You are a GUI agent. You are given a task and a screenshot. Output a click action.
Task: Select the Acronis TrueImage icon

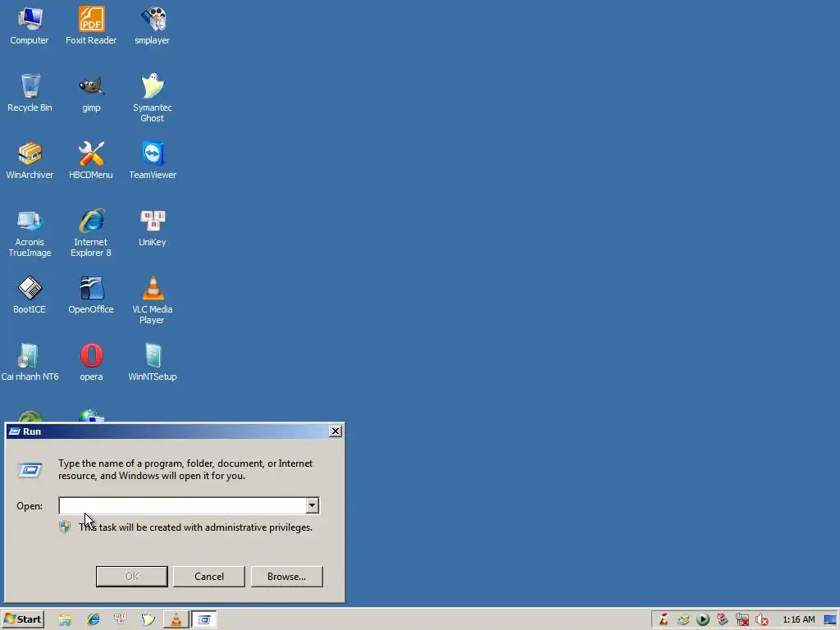click(30, 233)
